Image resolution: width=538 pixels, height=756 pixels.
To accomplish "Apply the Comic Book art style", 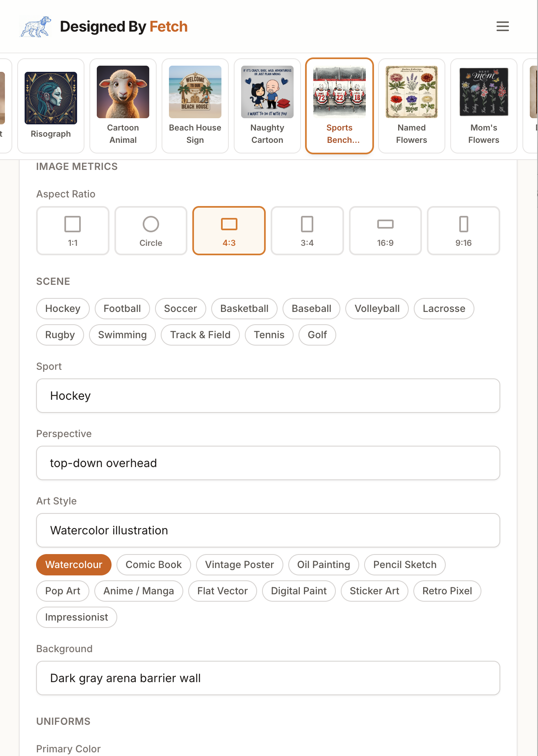I will 154,565.
